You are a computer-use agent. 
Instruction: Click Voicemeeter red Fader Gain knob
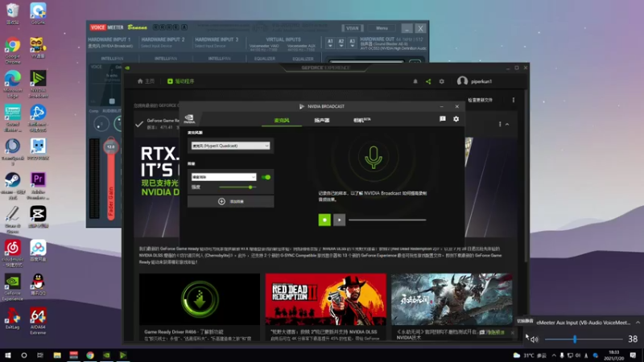[x=111, y=147]
